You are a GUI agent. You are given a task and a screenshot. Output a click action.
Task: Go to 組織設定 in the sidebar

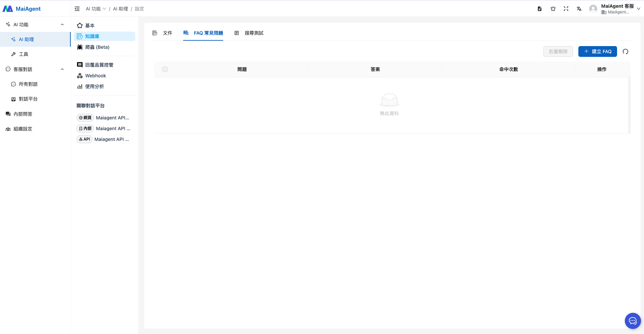[23, 129]
